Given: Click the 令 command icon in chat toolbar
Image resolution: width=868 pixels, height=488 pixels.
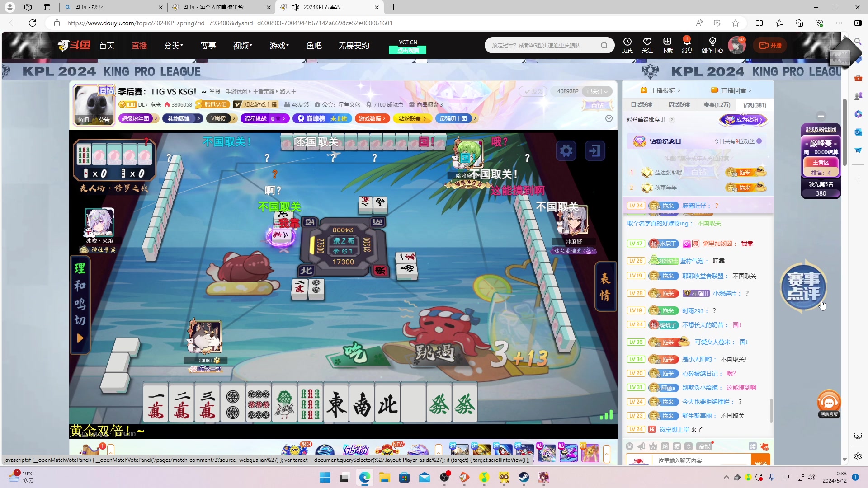Looking at the screenshot, I should coord(689,446).
